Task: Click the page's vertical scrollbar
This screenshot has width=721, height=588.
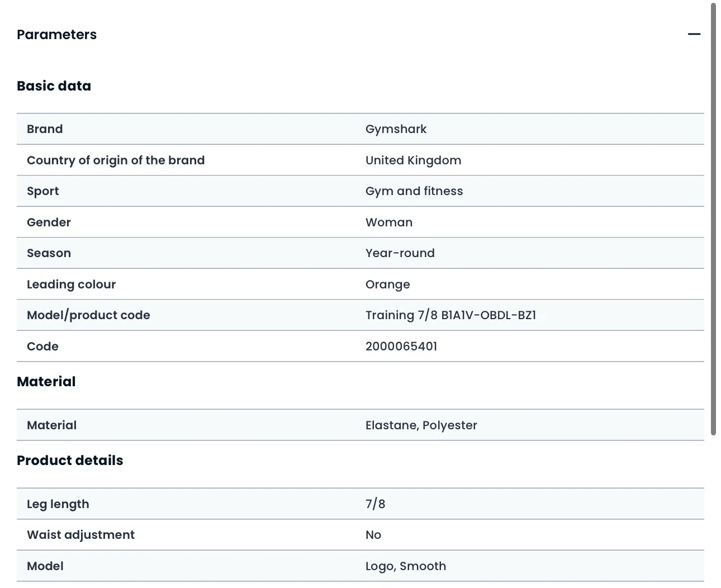Action: click(713, 219)
